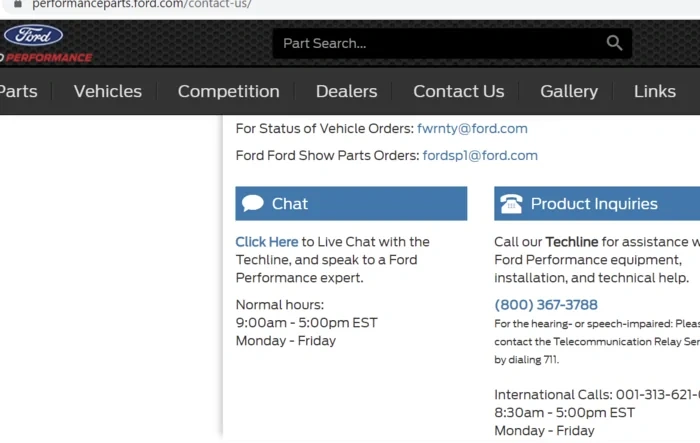Email fordsp1@ford.com for parts orders
The height and width of the screenshot is (443, 700).
(480, 155)
